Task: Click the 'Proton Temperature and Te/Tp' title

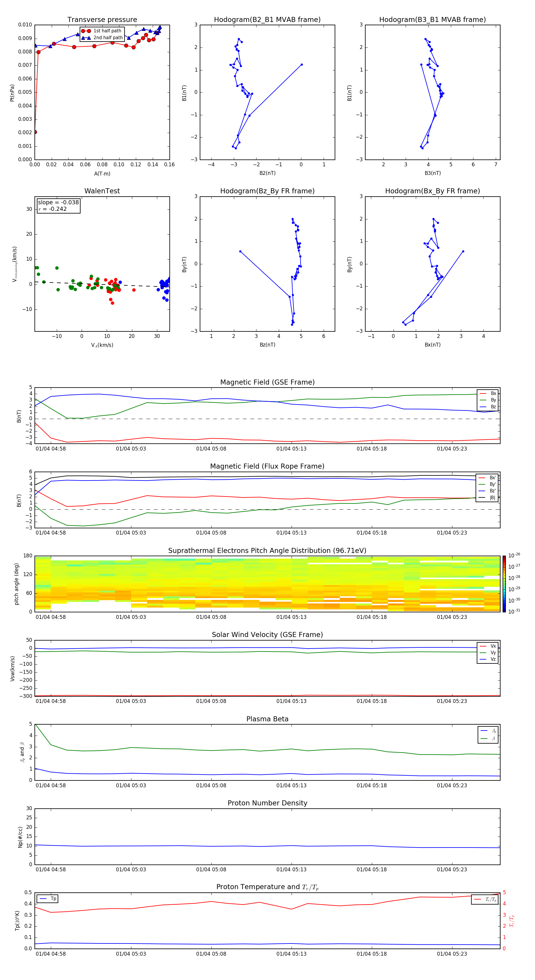Action: pyautogui.click(x=267, y=887)
